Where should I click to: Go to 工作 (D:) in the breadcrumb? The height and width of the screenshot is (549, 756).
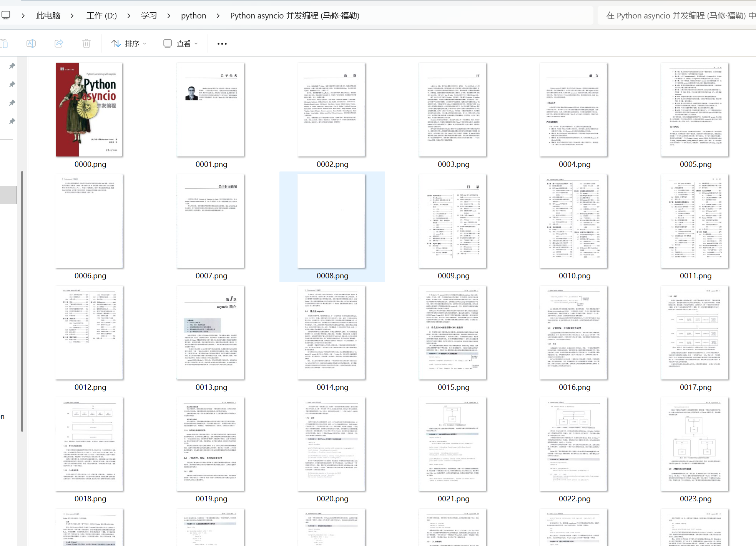pos(101,16)
